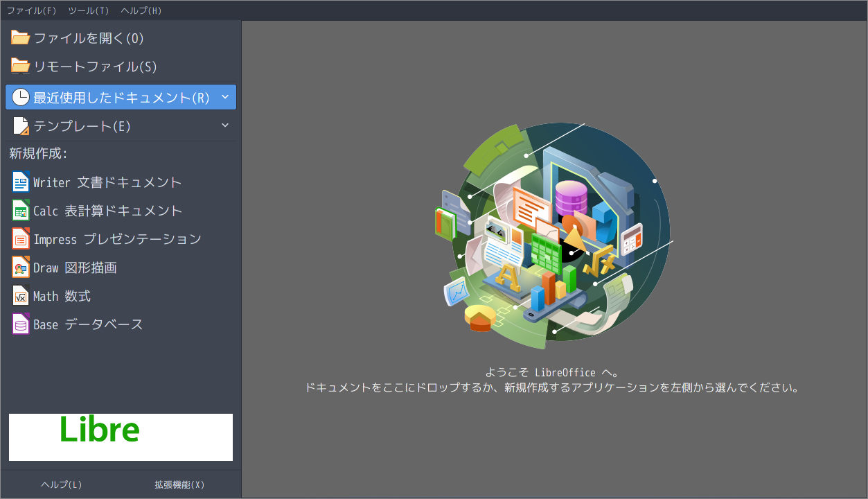Create a Draw 図形描画
The height and width of the screenshot is (499, 868).
pos(75,268)
